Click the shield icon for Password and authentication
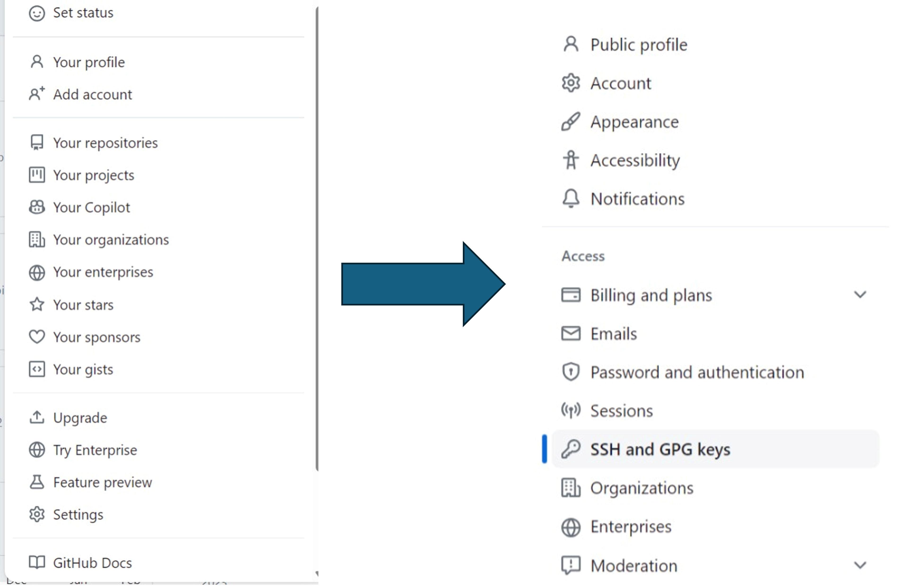This screenshot has width=911, height=588. tap(571, 372)
